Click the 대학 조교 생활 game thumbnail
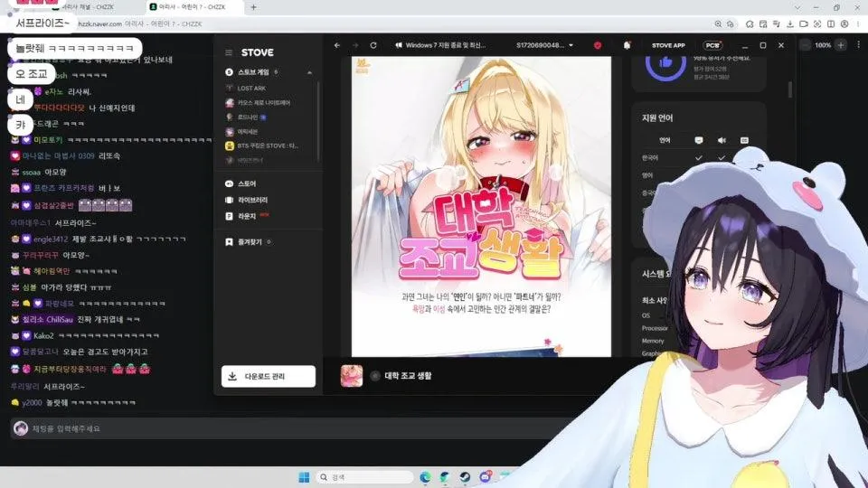The height and width of the screenshot is (488, 868). click(x=352, y=376)
